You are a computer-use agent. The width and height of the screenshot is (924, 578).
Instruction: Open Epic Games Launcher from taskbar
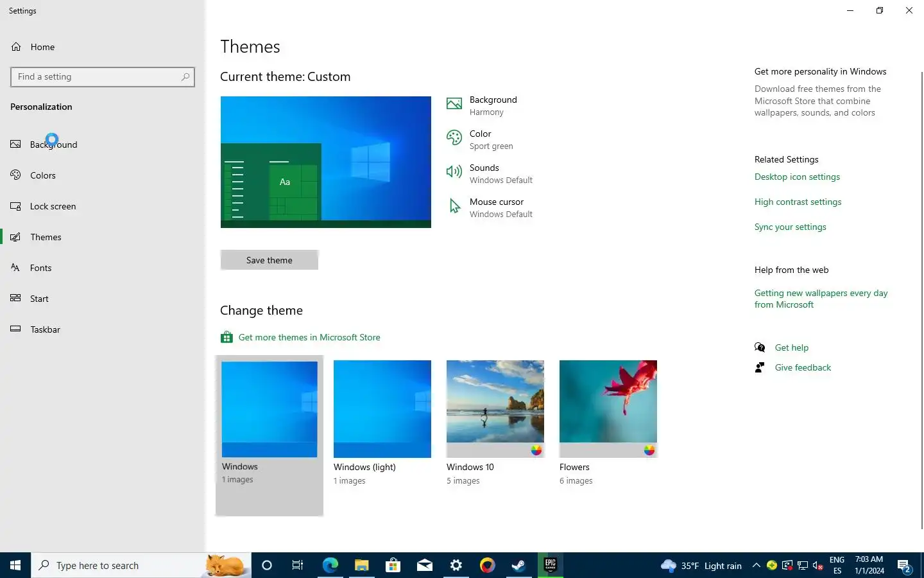[x=550, y=565]
